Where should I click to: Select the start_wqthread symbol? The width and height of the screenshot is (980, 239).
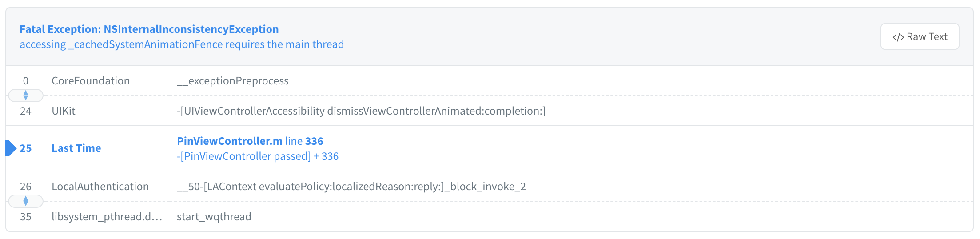click(214, 217)
